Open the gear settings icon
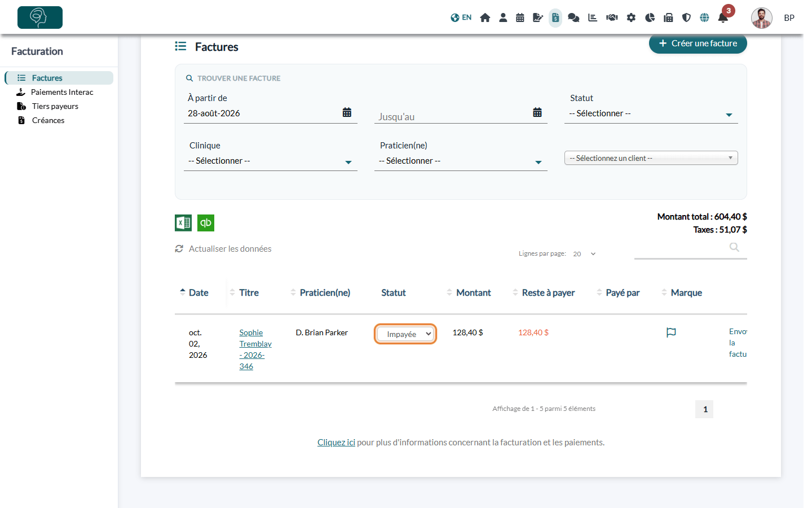 click(x=631, y=17)
